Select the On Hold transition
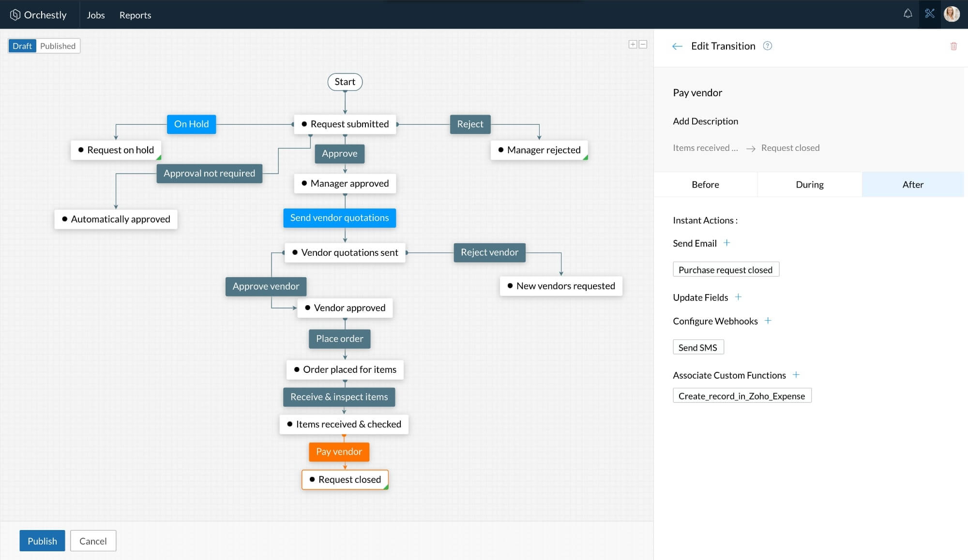968x560 pixels. click(x=191, y=124)
